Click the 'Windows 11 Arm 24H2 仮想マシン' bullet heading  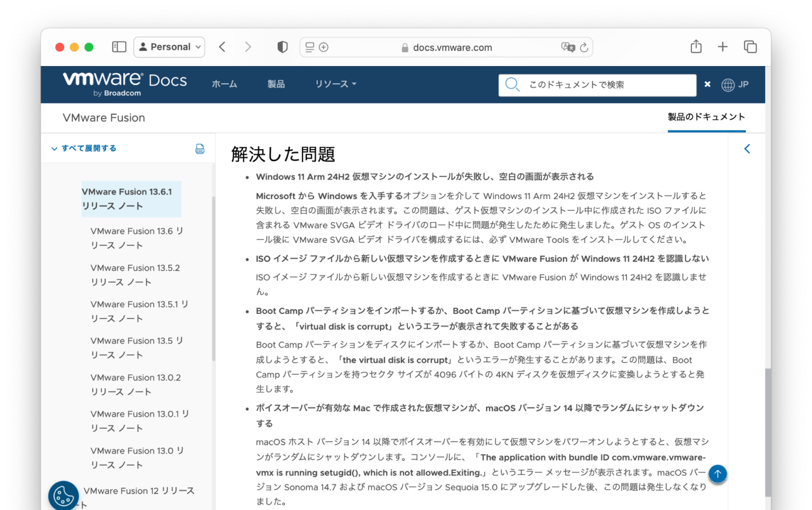(x=425, y=176)
